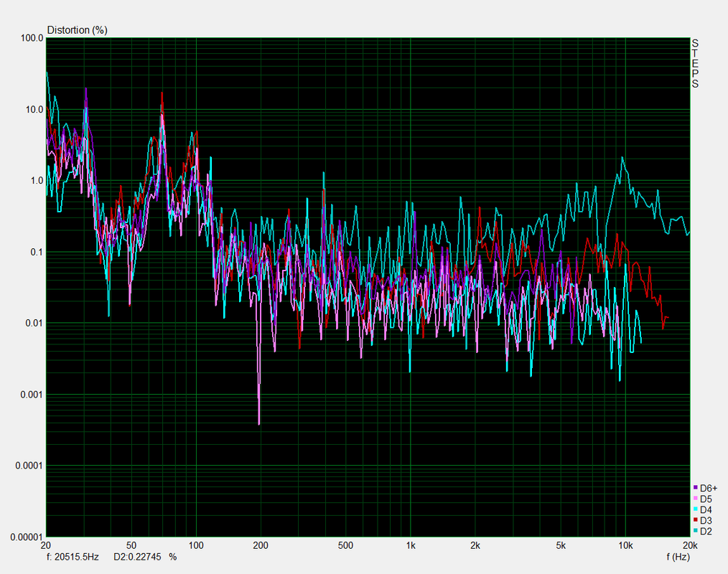This screenshot has width=728, height=574.
Task: Select the D4 legend entry
Action: point(702,509)
